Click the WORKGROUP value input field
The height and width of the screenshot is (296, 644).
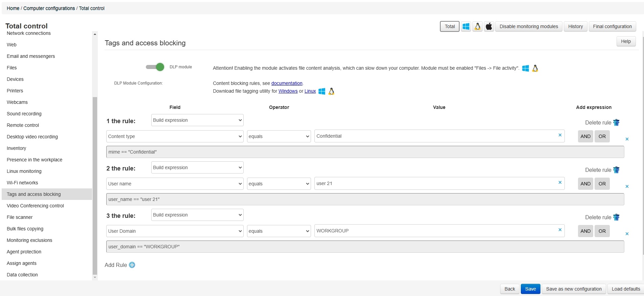pos(435,231)
